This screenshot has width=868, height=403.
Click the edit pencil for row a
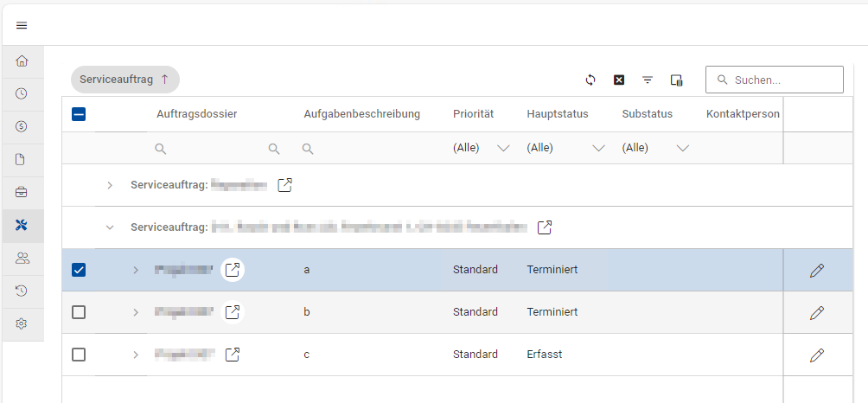point(817,271)
